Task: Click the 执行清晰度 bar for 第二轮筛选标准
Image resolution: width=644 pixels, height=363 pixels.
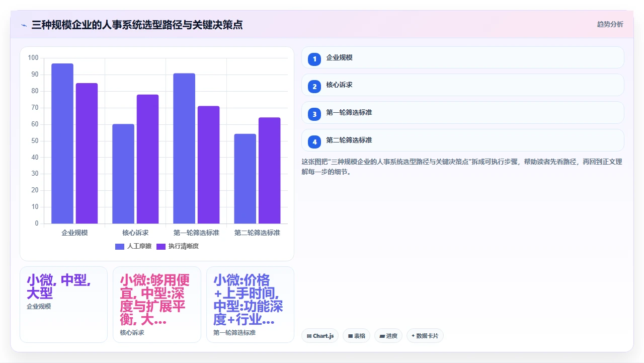Action: click(x=269, y=171)
